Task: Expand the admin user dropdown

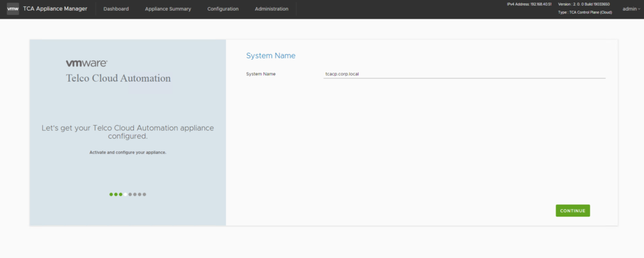Action: pos(631,9)
